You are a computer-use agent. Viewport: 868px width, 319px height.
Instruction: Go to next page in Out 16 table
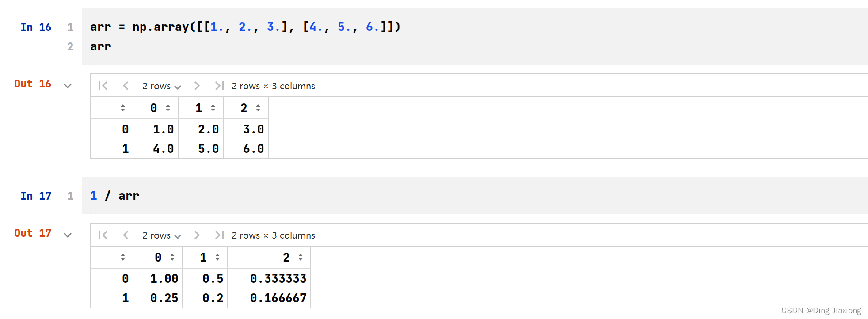(197, 86)
